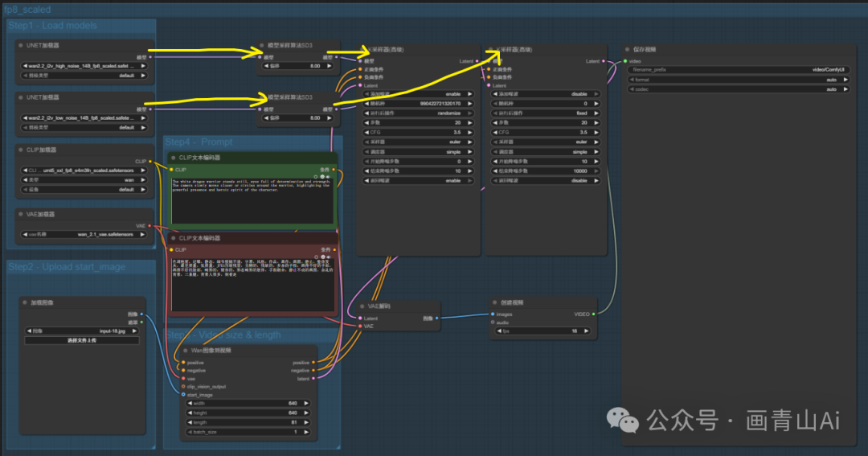Open the wan2.2_i2v_low_noise model dropdown
The width and height of the screenshot is (868, 456).
(84, 118)
